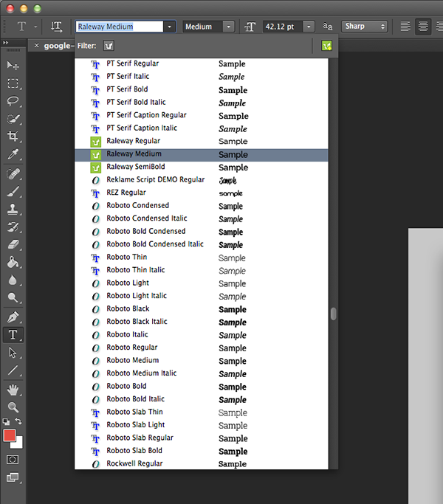Viewport: 443px width, 504px height.
Task: Pick the highlighted Raleway Medium font row
Action: (x=202, y=154)
